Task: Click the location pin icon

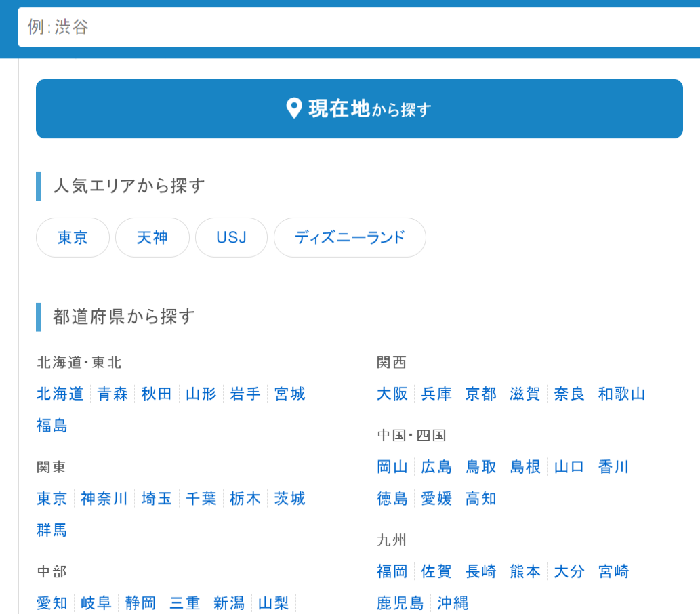Action: coord(294,108)
